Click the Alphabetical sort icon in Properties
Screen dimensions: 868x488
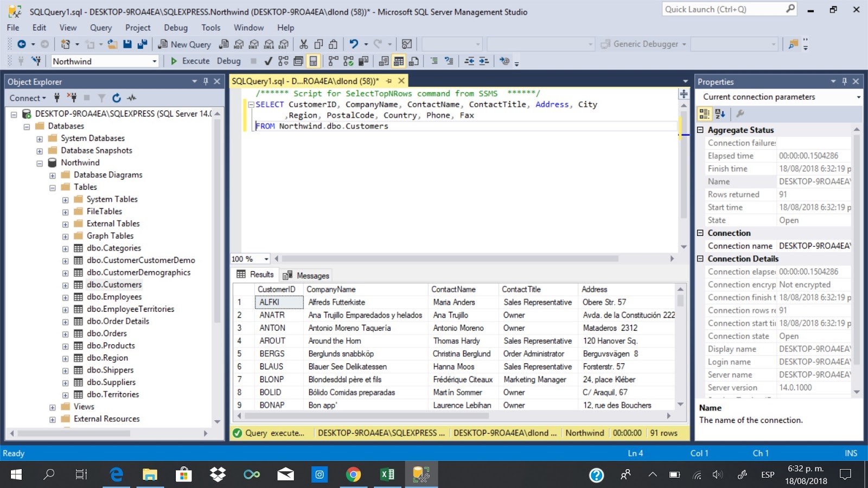click(x=720, y=114)
